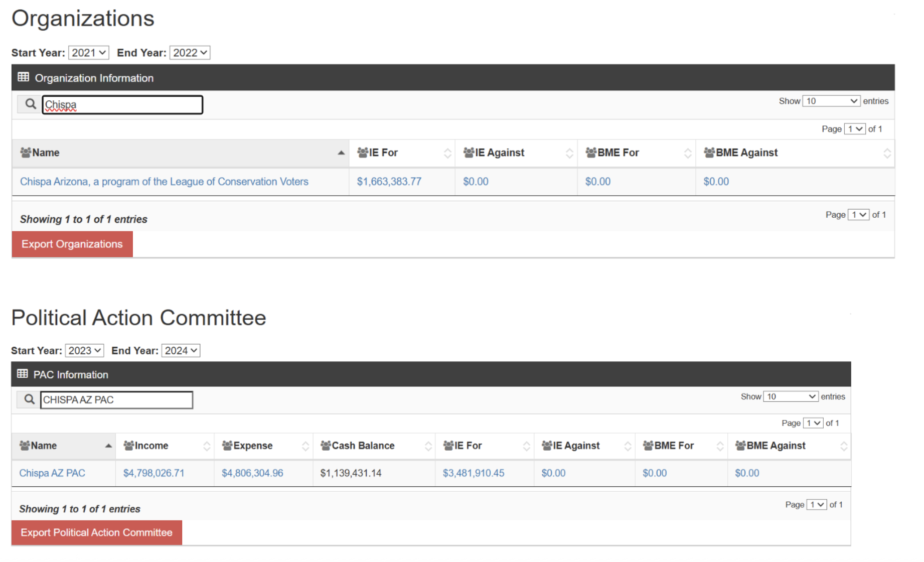The width and height of the screenshot is (924, 562).
Task: Open Chispa Arizona League of Conservation Voters link
Action: (164, 182)
